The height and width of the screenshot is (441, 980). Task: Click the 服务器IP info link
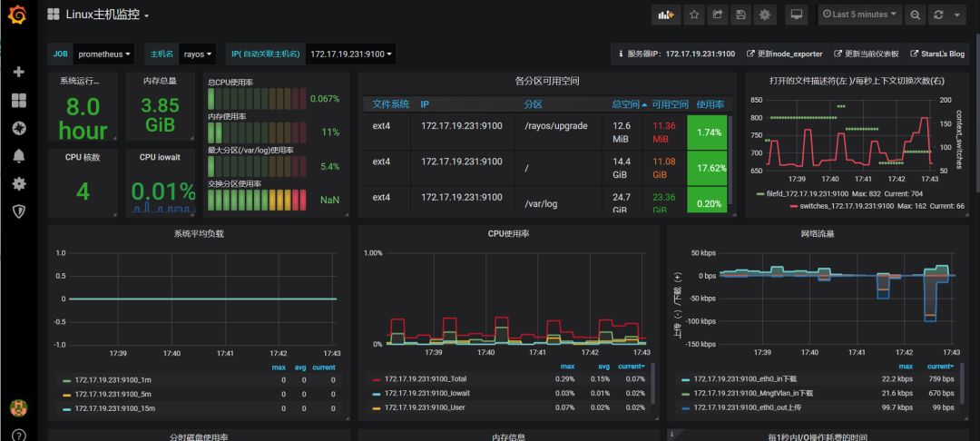(677, 54)
